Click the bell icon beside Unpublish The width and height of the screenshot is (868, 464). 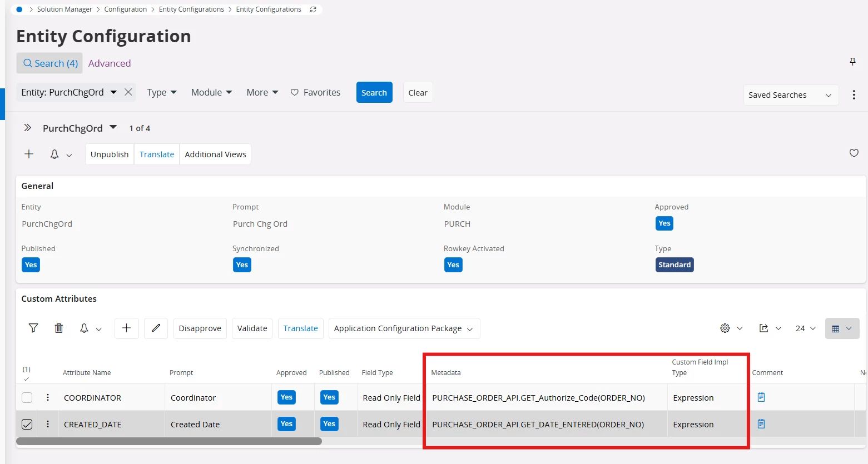(54, 154)
